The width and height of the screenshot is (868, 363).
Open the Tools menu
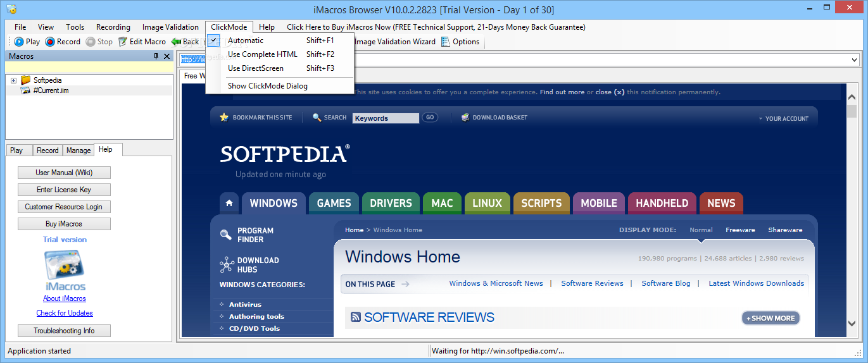click(75, 27)
